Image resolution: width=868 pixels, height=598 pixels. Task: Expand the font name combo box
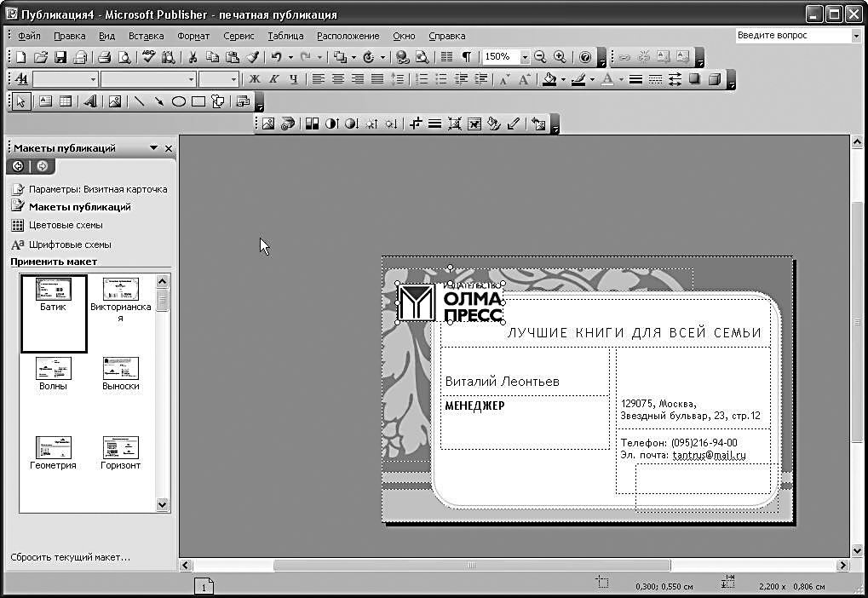[191, 79]
